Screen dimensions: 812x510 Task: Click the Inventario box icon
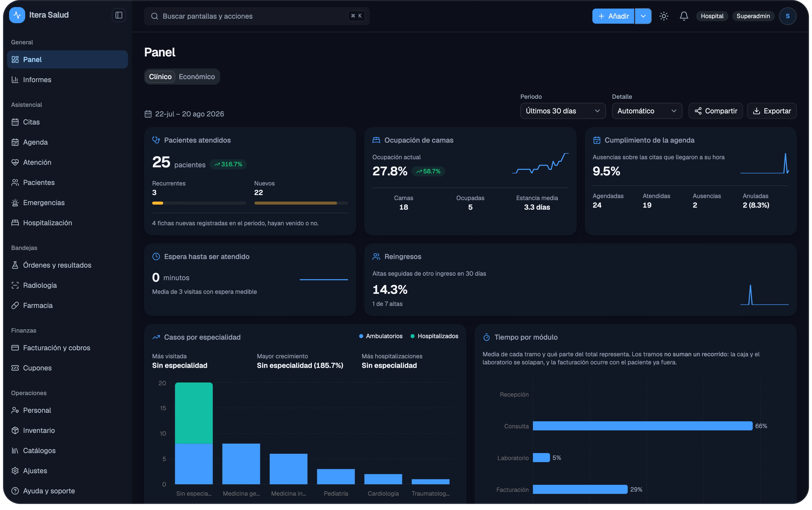point(15,430)
